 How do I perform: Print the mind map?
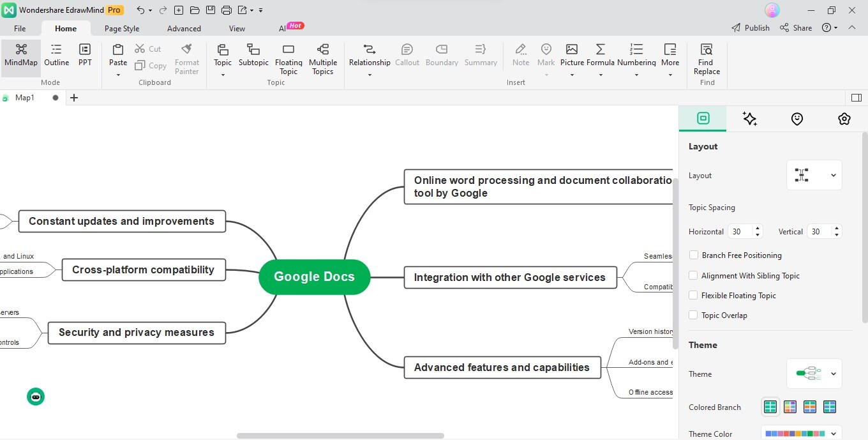click(x=227, y=10)
